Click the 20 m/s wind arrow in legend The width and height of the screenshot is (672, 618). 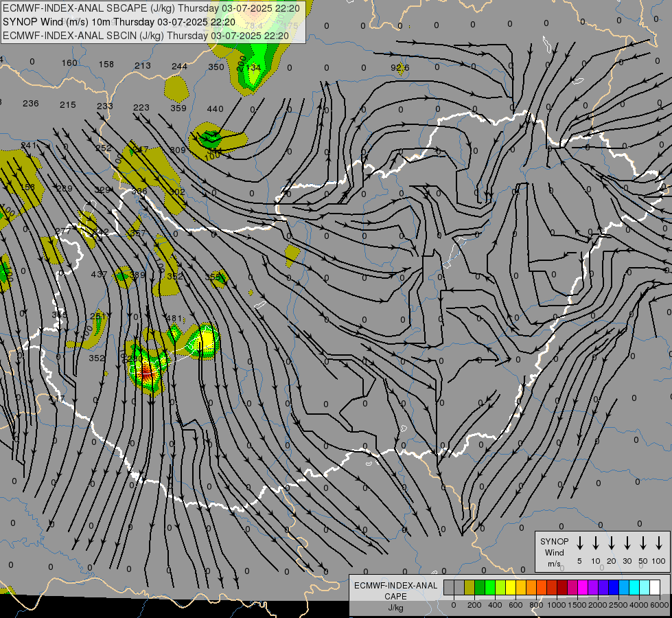(611, 543)
